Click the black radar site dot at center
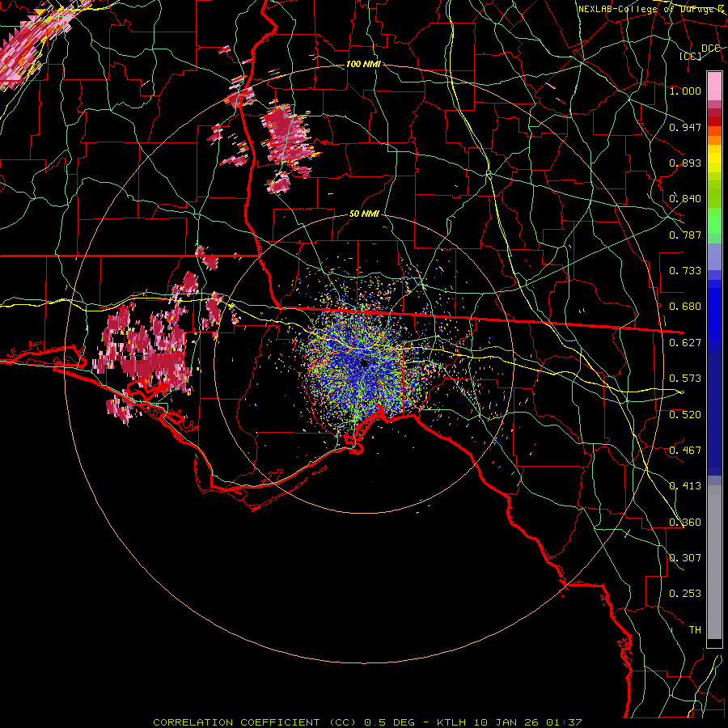 (364, 363)
